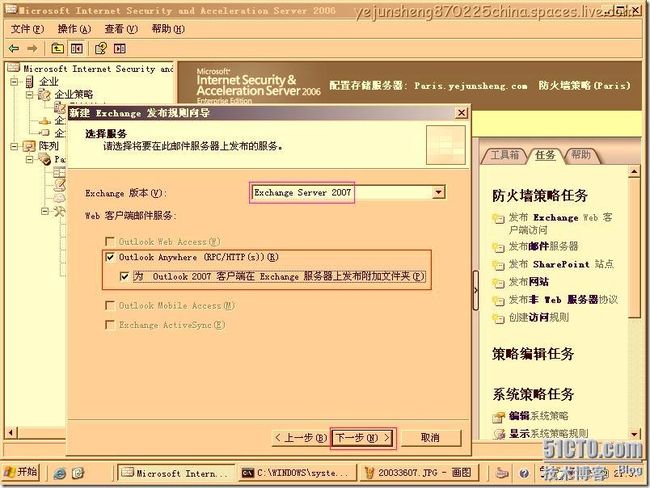
Task: Click the 取消 cancel button
Action: click(431, 437)
